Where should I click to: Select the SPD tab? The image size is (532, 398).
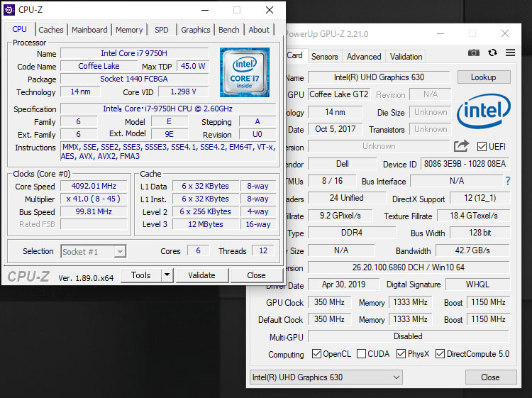point(162,30)
